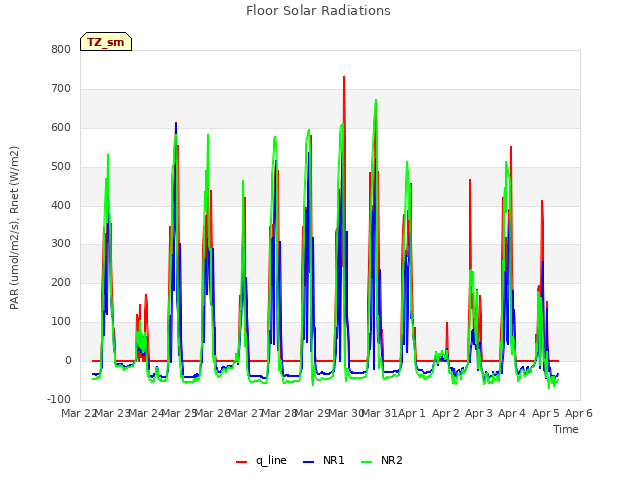Click the blue NR1 peak on Mar 25
Viewport: 640px width, 480px height.
coord(176,123)
